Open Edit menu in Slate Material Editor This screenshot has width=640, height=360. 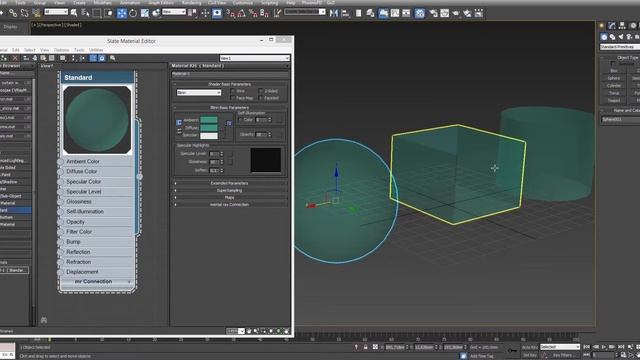pos(16,50)
